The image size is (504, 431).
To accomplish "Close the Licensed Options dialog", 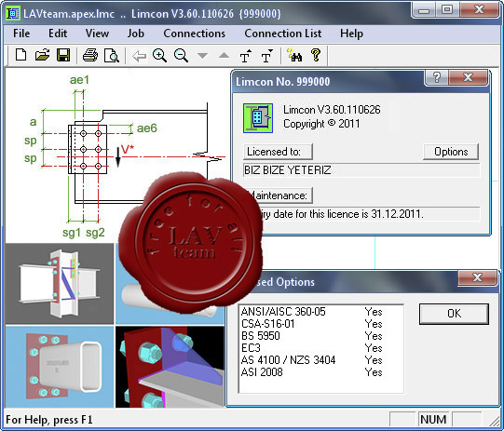I will pos(477,276).
